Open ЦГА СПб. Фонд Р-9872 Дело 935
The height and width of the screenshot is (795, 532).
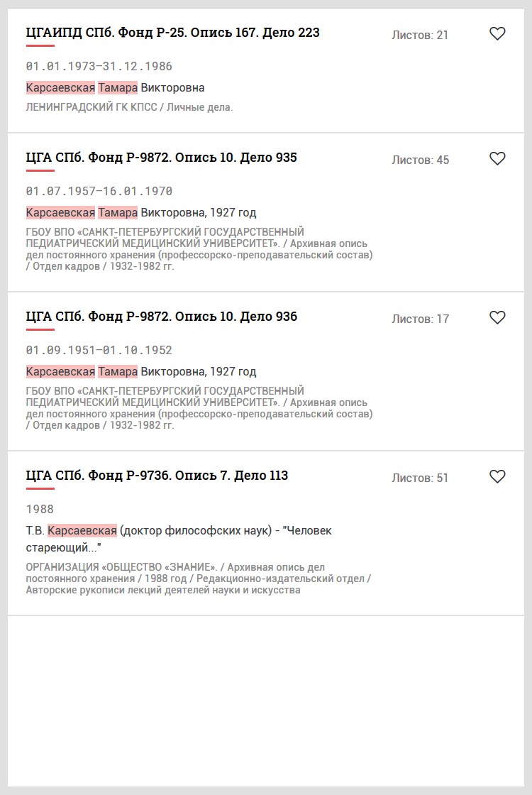coord(161,158)
